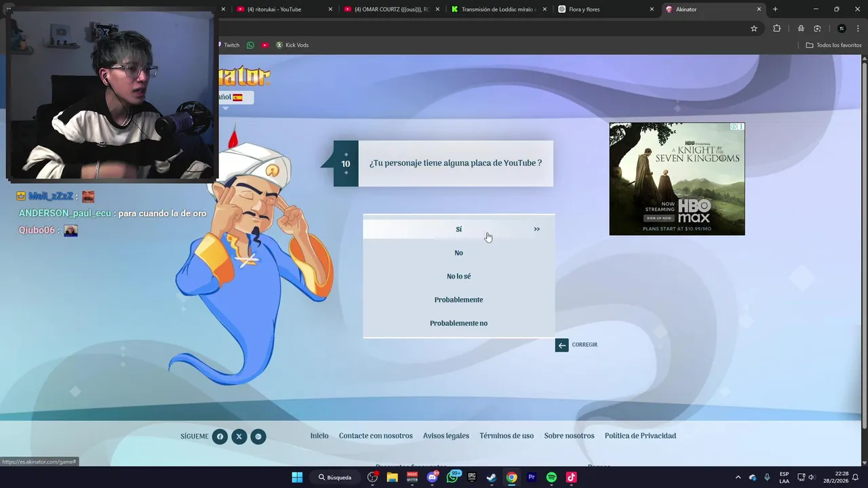The width and height of the screenshot is (868, 488).
Task: Open 'Contacte con nosotros' footer link
Action: pos(376,436)
